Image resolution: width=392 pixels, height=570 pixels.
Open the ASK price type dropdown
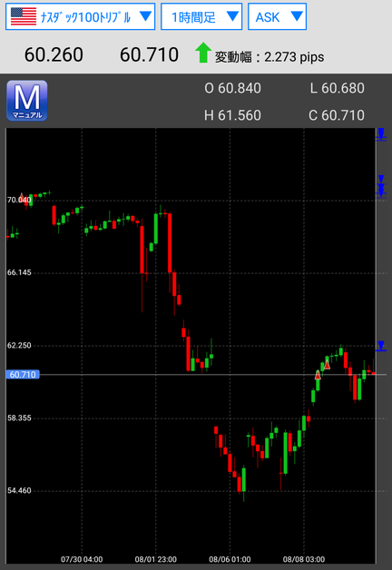point(277,16)
